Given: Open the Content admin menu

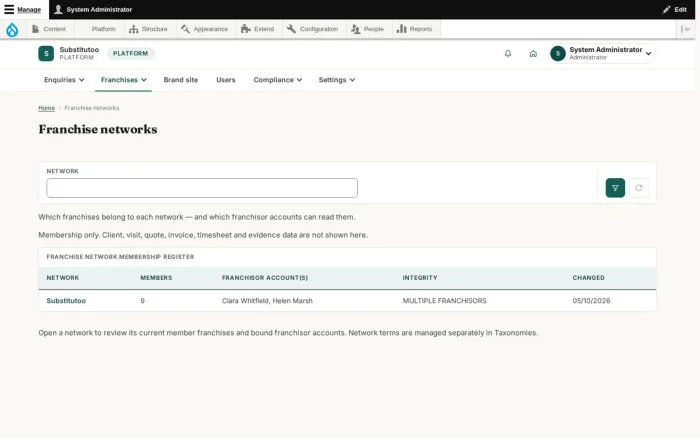Looking at the screenshot, I should pos(49,29).
